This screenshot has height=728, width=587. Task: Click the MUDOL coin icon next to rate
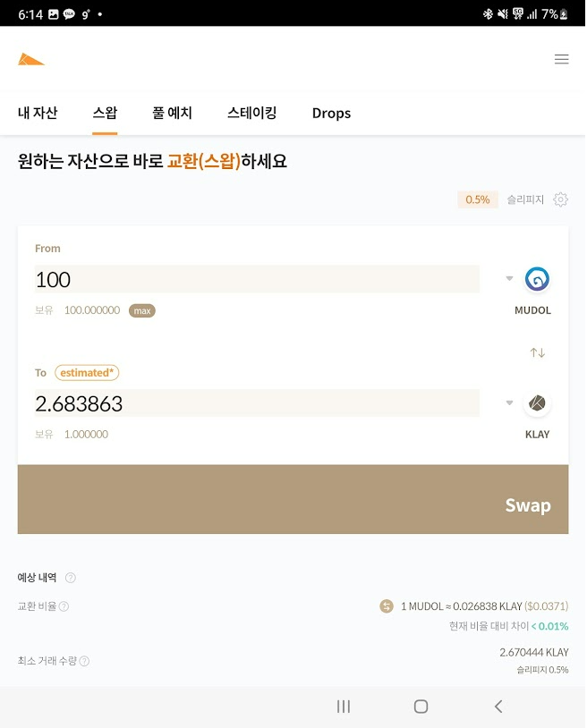click(x=386, y=606)
